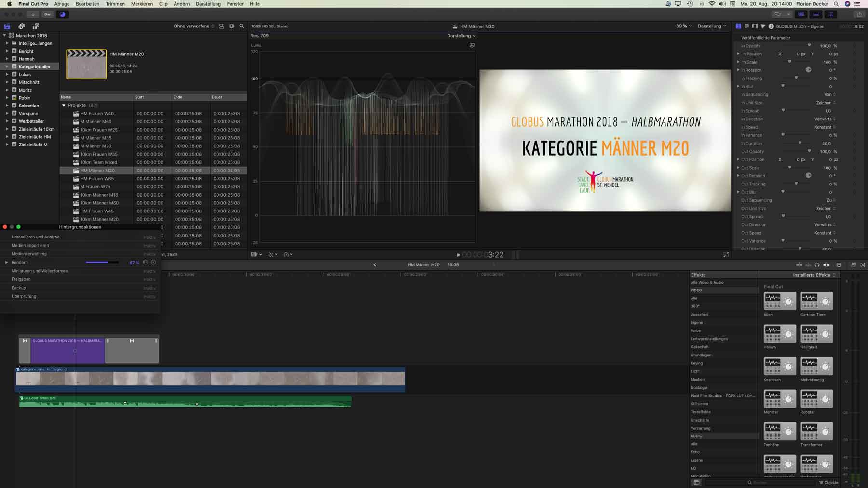Select the Alien audio effect
Screen dimensions: 868x488
[x=780, y=301]
